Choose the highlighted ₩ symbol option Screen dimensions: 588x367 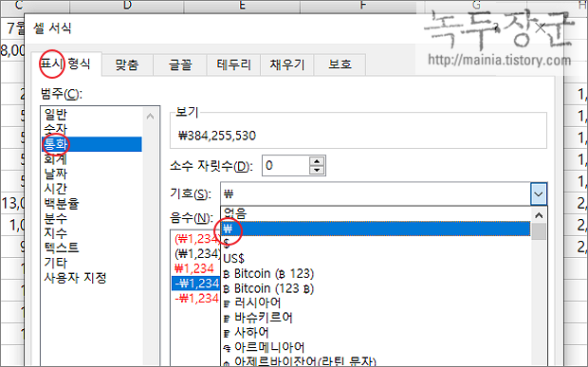(377, 229)
